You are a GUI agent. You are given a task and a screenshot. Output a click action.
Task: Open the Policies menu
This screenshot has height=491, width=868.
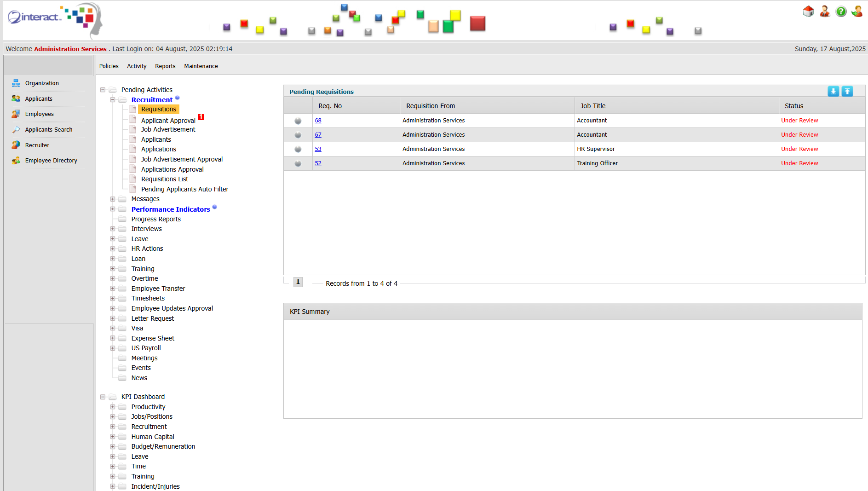(109, 66)
